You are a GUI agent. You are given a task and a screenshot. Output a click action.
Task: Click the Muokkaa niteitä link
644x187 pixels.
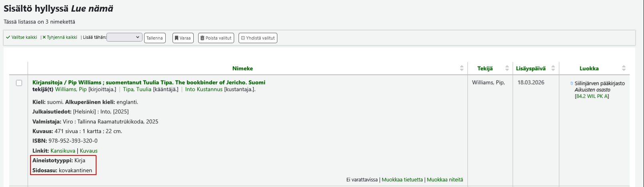[x=445, y=180]
